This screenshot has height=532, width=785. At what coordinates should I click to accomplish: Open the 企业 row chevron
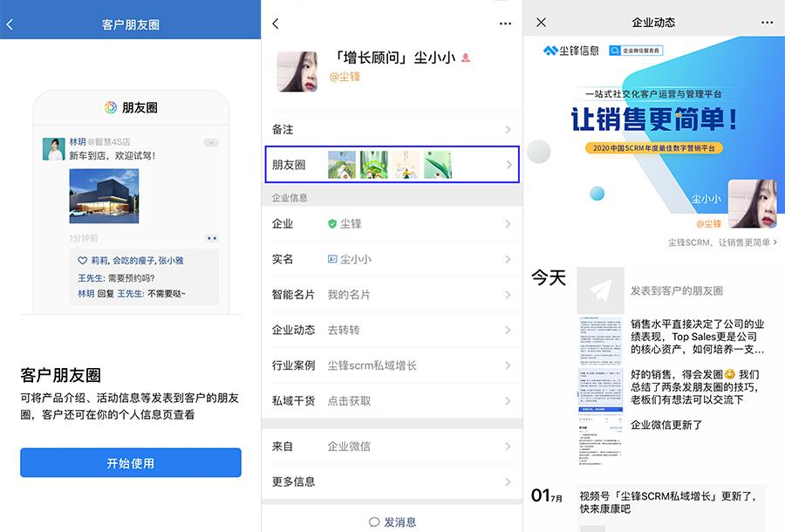(x=509, y=224)
